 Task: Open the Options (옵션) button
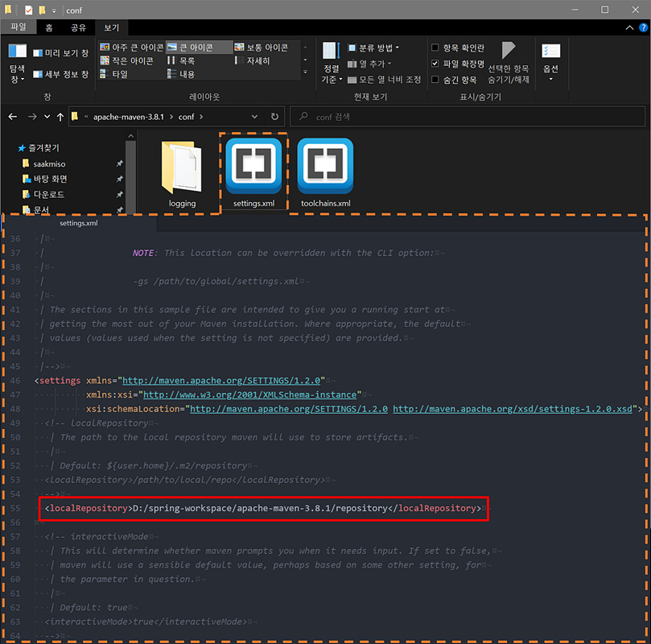(551, 63)
